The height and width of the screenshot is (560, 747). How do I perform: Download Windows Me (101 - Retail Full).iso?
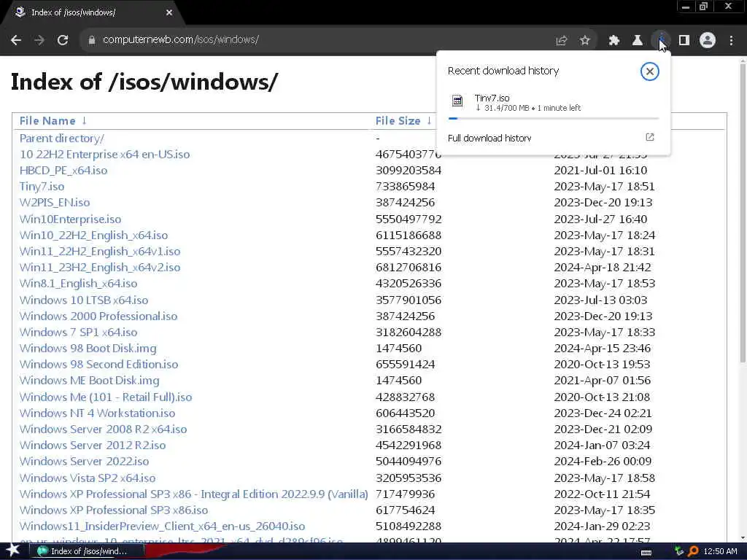106,397
